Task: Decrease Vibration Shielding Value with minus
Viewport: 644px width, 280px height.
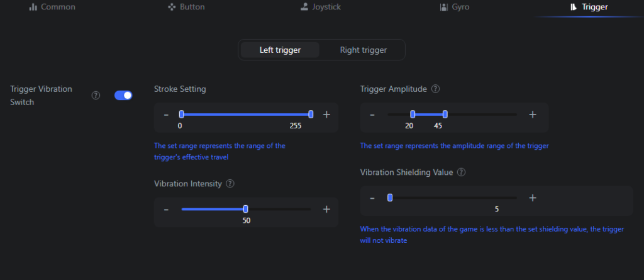Action: [372, 198]
